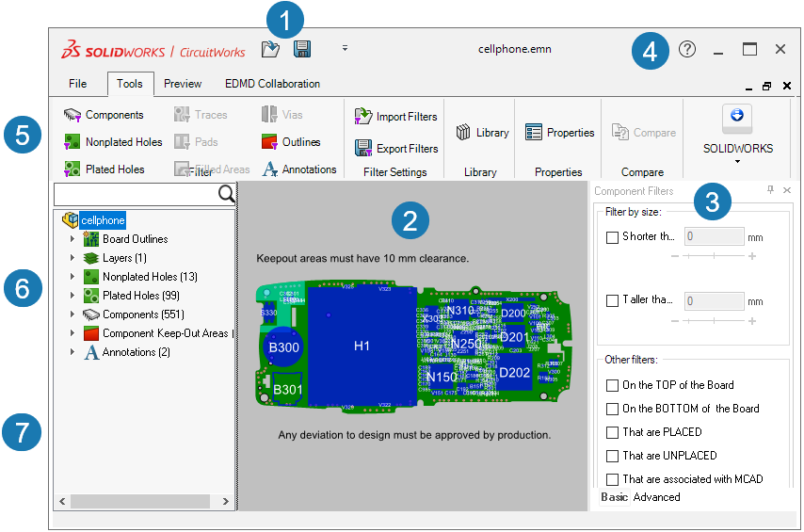The width and height of the screenshot is (804, 532).
Task: Switch to the Preview ribbon tab
Action: [183, 84]
